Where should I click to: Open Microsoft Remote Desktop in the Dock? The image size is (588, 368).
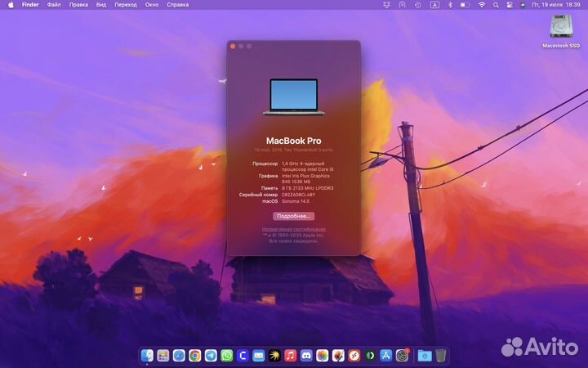[354, 355]
